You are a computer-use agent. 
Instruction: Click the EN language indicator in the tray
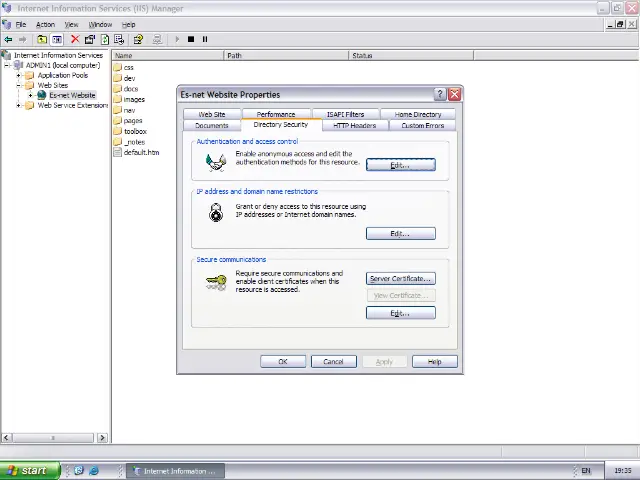click(586, 471)
